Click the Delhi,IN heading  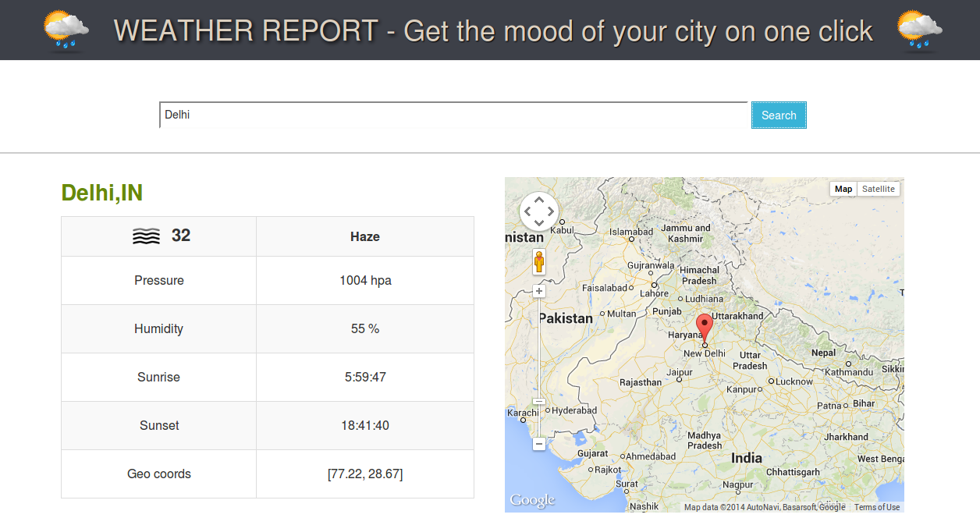coord(102,193)
